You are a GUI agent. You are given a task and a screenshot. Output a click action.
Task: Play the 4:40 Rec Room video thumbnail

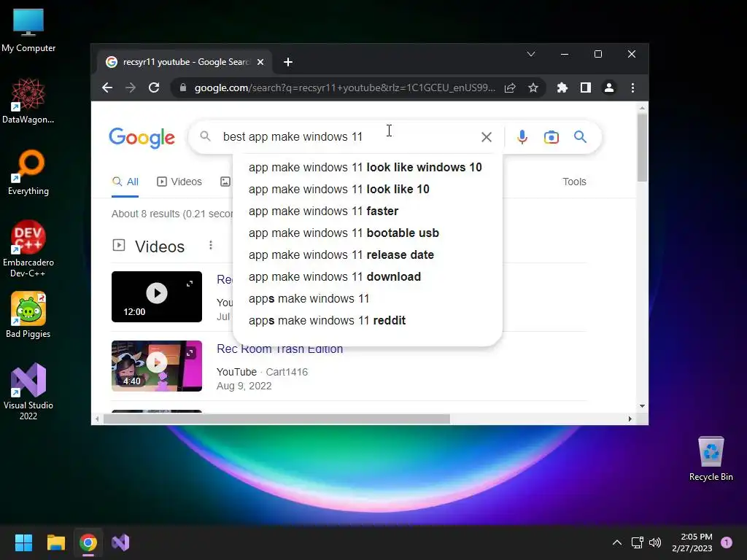click(x=157, y=366)
